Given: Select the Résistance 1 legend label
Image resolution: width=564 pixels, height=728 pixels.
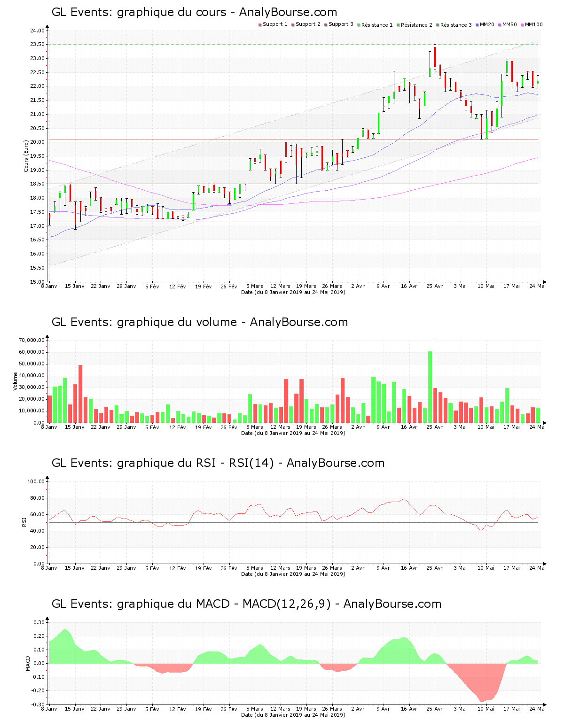Looking at the screenshot, I should 377,25.
